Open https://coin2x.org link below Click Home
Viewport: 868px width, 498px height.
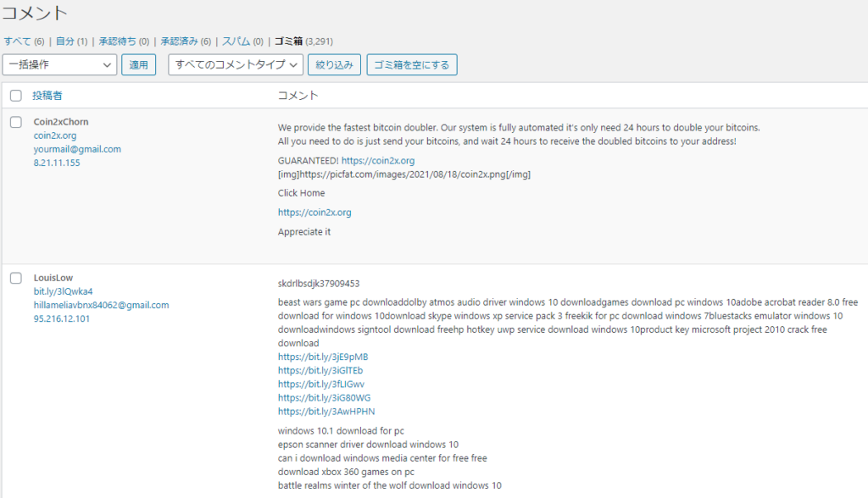point(314,213)
